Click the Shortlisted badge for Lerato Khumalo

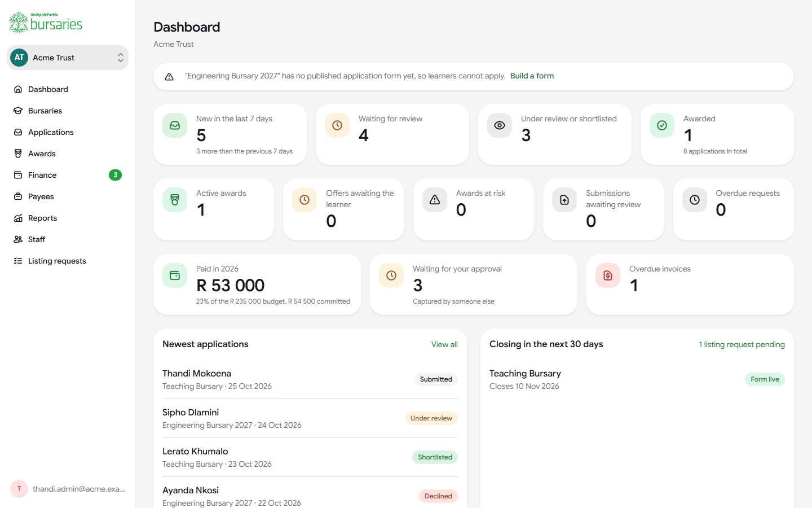pyautogui.click(x=435, y=457)
